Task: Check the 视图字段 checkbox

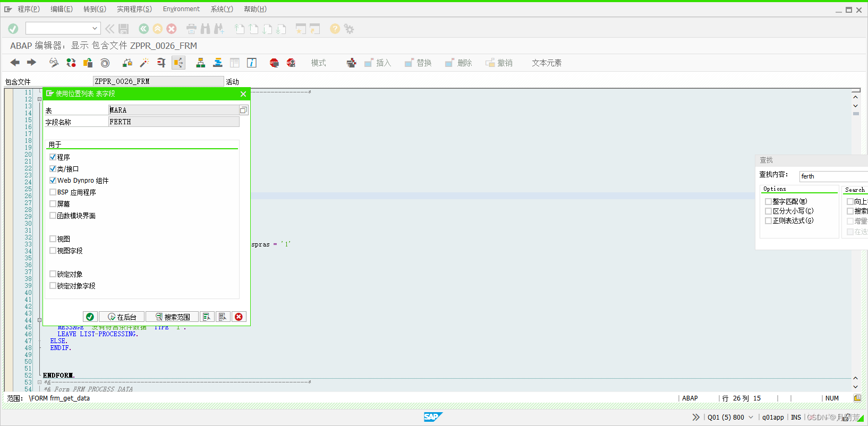Action: click(53, 250)
